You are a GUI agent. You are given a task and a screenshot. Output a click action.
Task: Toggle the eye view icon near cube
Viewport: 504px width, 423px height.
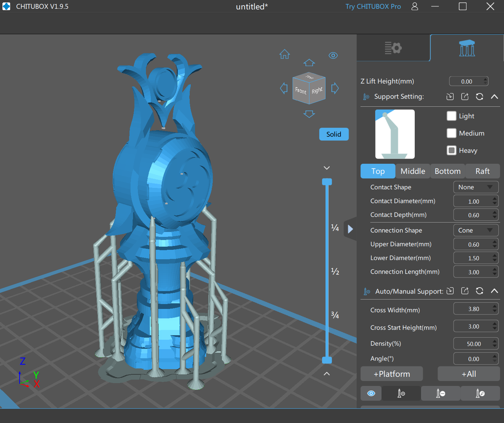[333, 55]
